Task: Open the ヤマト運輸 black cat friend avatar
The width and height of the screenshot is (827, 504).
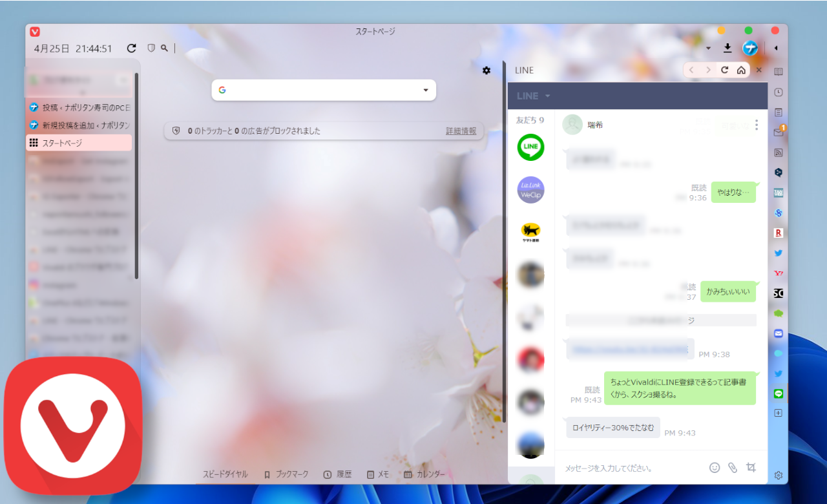Action: tap(531, 233)
